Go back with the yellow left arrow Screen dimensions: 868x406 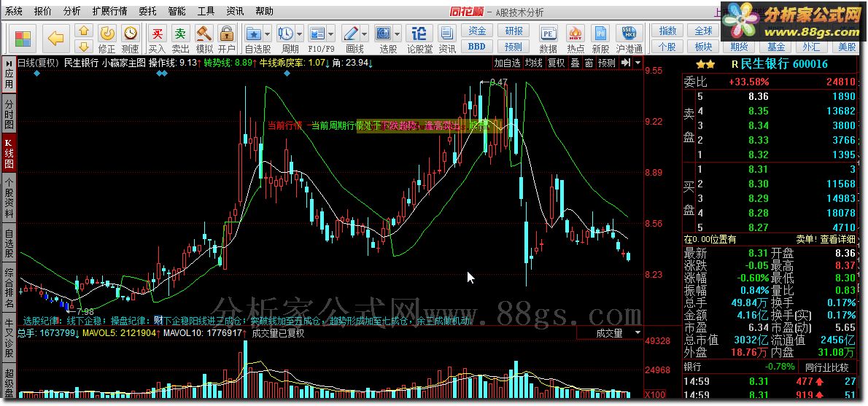click(56, 39)
